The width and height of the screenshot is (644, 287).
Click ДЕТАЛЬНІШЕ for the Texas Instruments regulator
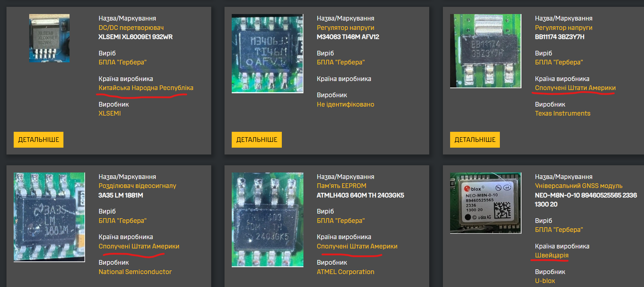click(x=475, y=140)
